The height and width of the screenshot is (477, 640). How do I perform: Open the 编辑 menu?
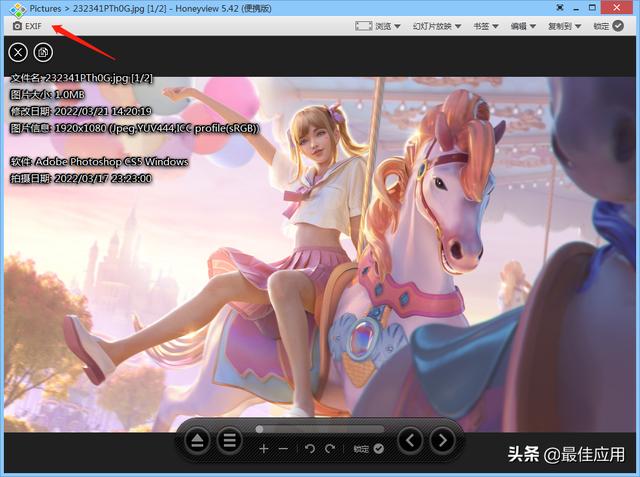[523, 26]
